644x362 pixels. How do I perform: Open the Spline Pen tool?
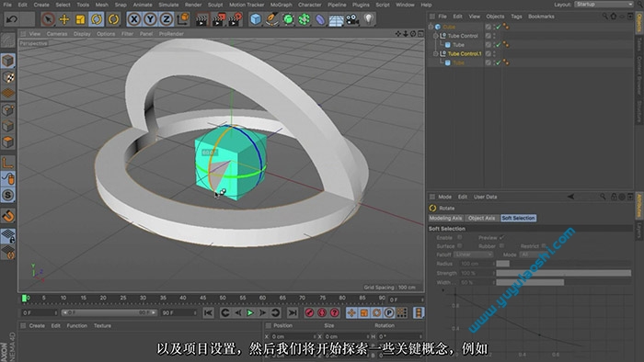pos(271,19)
